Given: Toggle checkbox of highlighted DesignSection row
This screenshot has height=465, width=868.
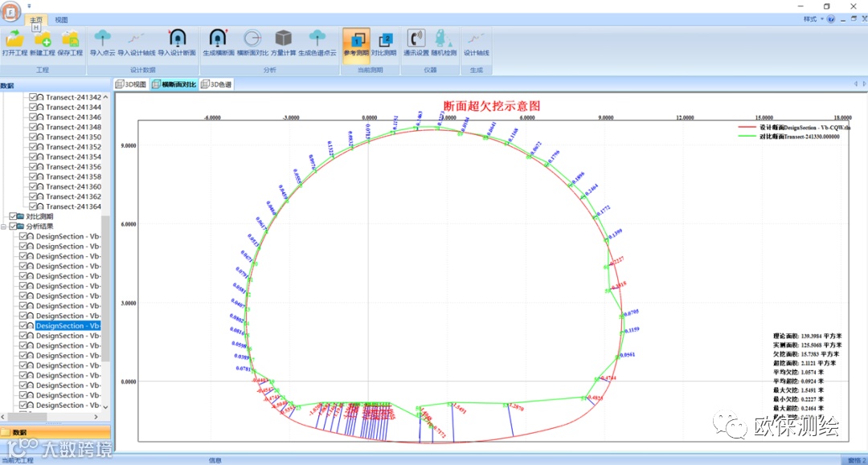Looking at the screenshot, I should point(23,326).
